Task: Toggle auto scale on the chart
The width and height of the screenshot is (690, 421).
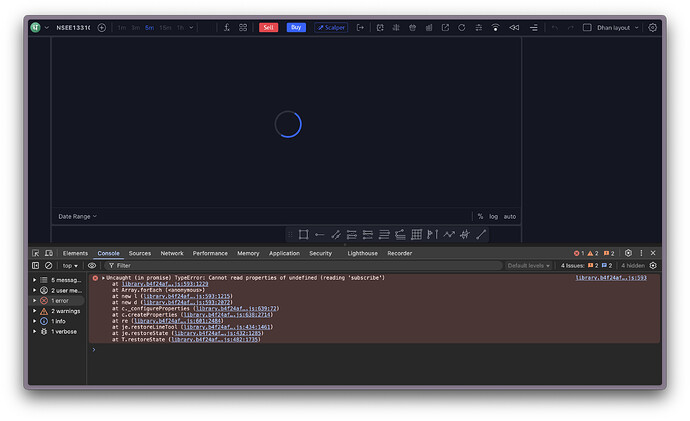Action: (x=510, y=216)
